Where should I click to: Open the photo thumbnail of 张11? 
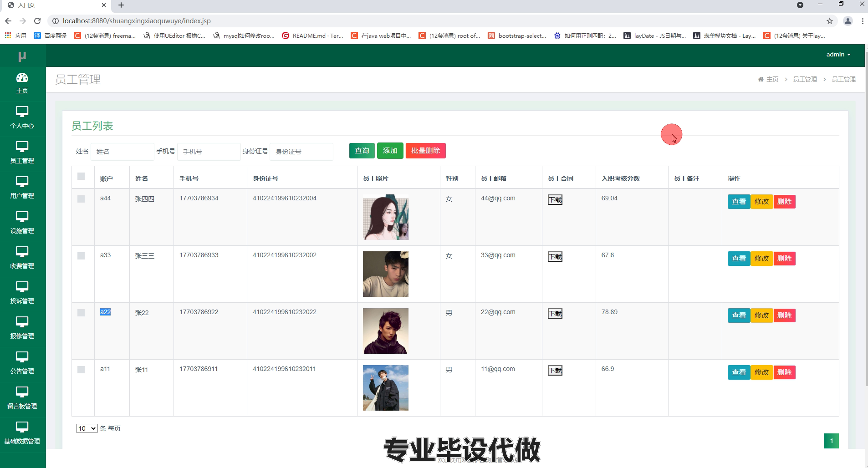click(x=386, y=388)
